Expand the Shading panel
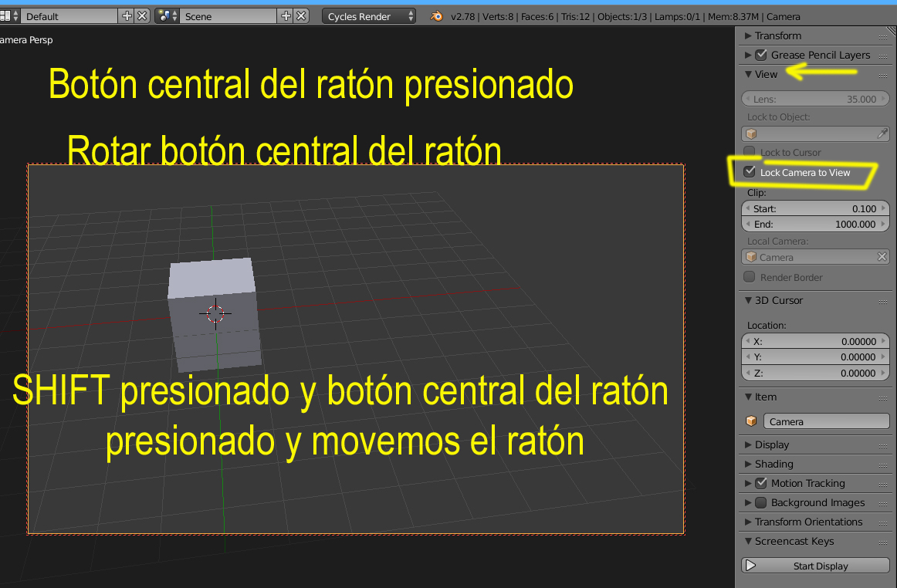The image size is (897, 588). coord(748,464)
